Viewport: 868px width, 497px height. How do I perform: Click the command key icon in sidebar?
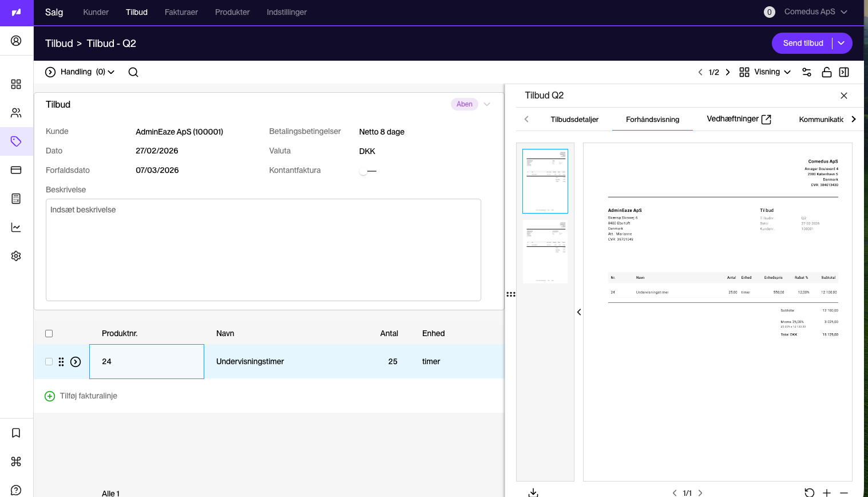tap(16, 462)
